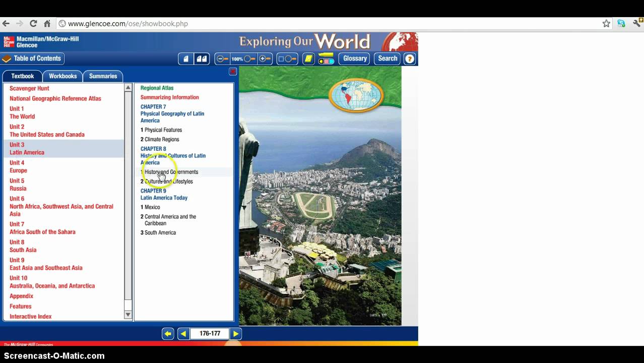The width and height of the screenshot is (644, 363).
Task: Open section 1 Physical Features
Action: [x=161, y=130]
